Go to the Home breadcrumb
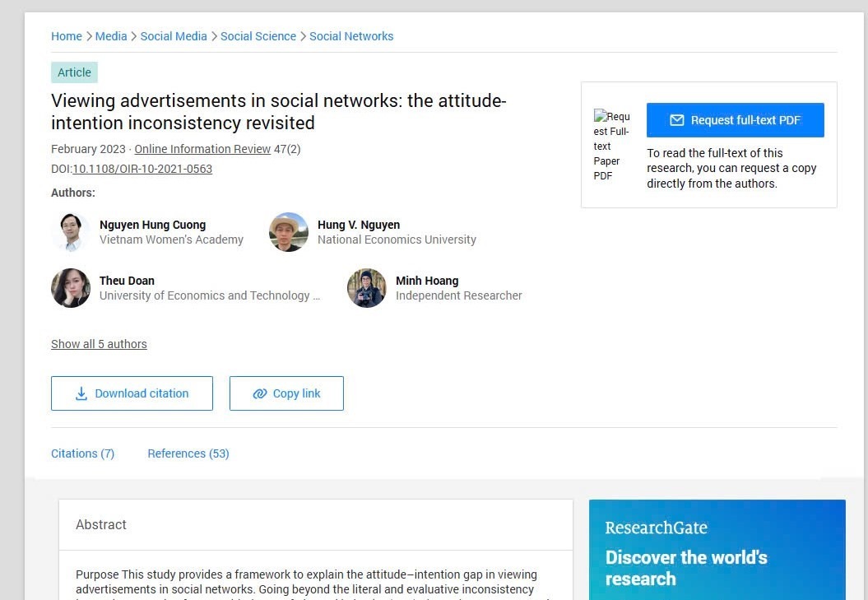The height and width of the screenshot is (600, 868). click(67, 36)
